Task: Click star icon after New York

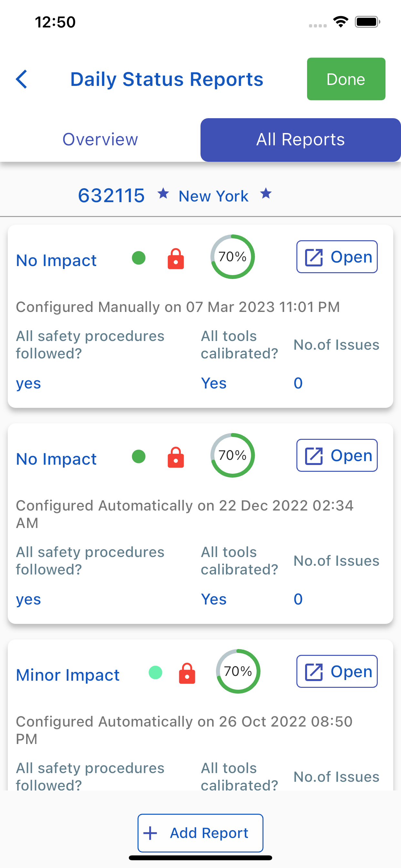Action: (266, 193)
